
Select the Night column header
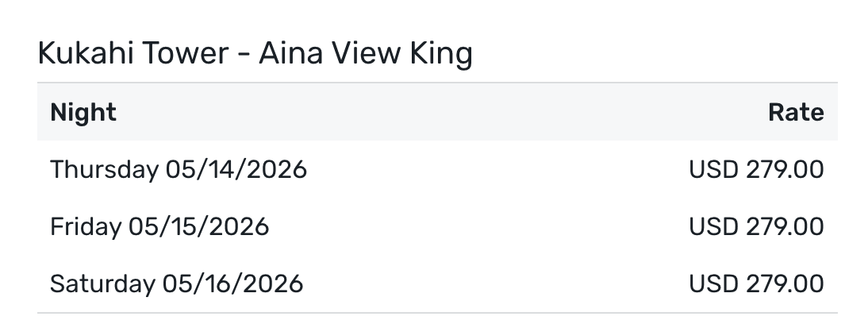(83, 113)
